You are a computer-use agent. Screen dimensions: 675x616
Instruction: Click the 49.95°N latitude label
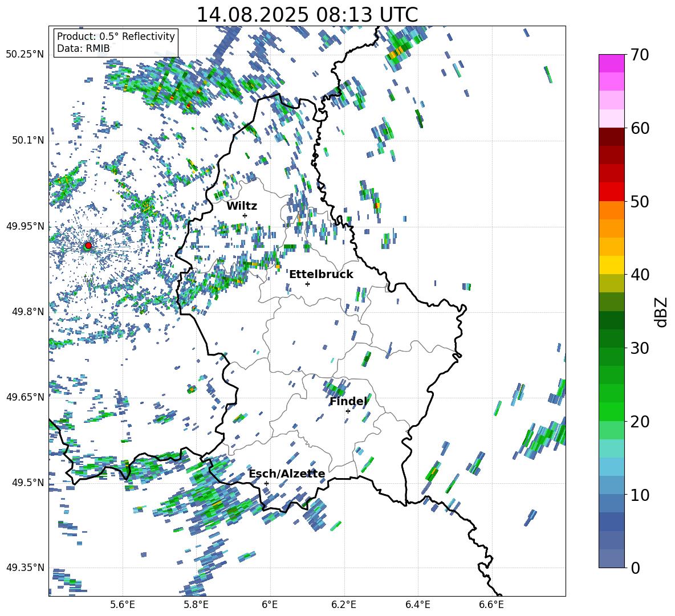pos(25,226)
